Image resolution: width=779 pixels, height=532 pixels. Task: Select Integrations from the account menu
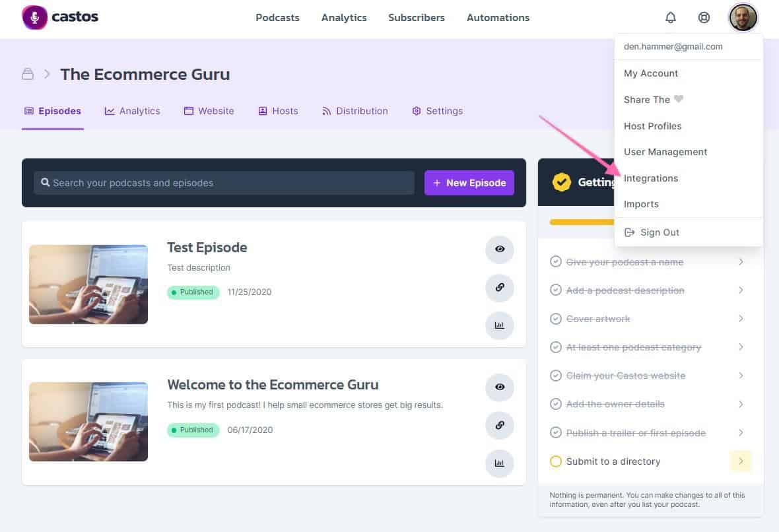point(651,178)
